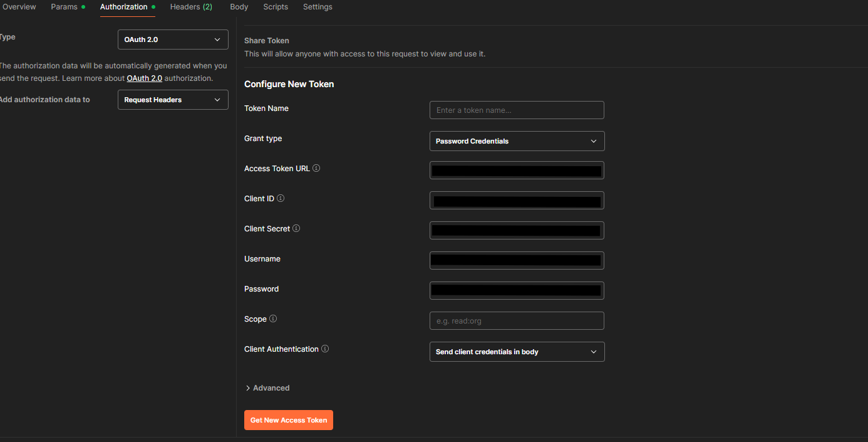This screenshot has width=868, height=442.
Task: Switch to the Overview tab
Action: pyautogui.click(x=19, y=7)
